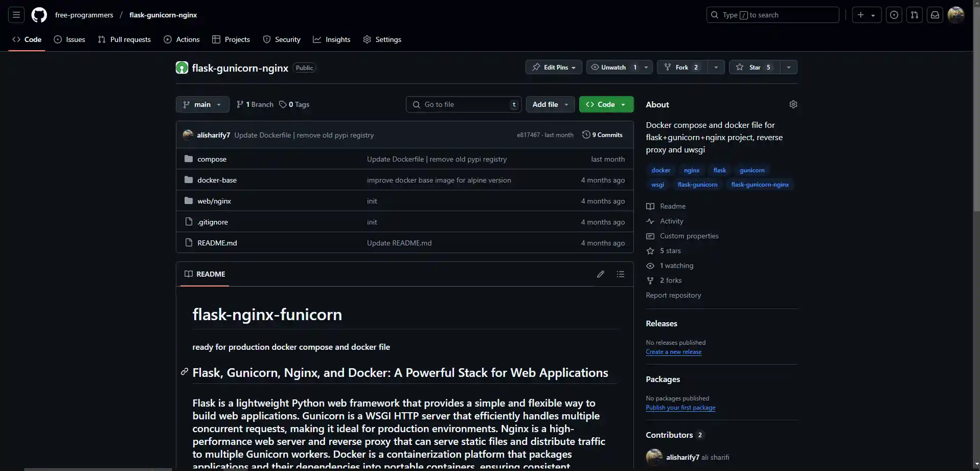Click the Create a new release link
Image resolution: width=980 pixels, height=471 pixels.
(673, 352)
